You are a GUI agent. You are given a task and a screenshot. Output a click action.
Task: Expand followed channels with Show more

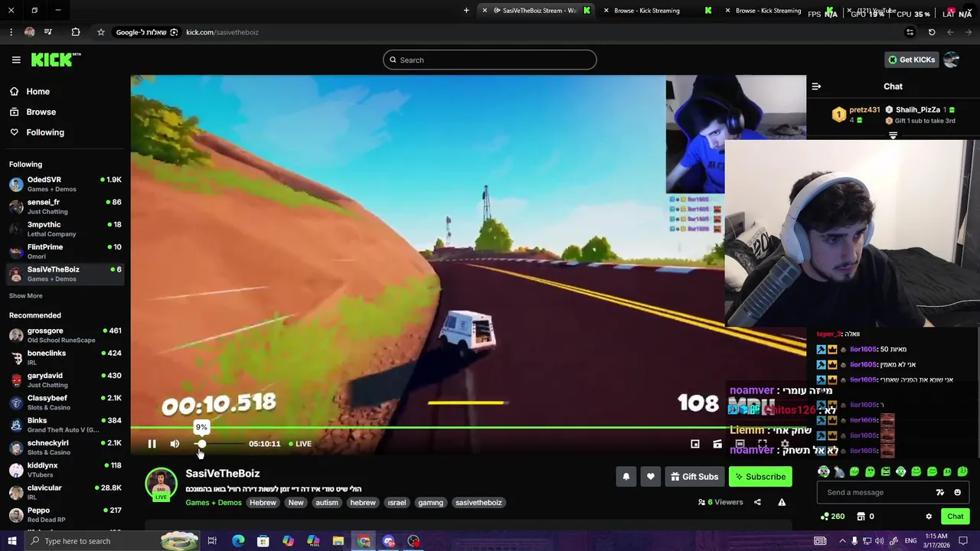(26, 296)
